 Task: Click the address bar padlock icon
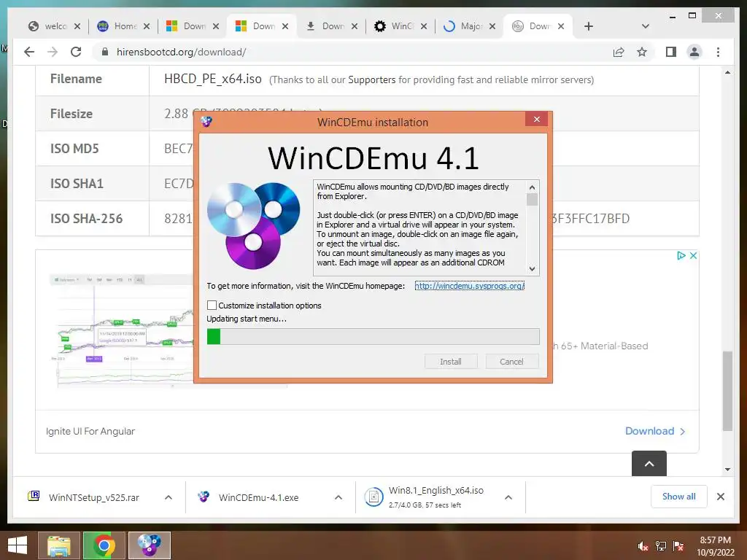[x=105, y=52]
